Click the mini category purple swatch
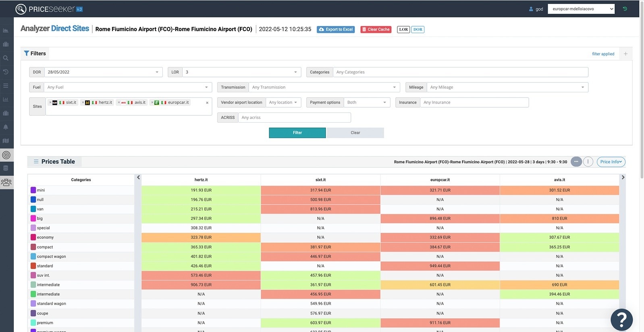644x332 pixels. [x=33, y=190]
